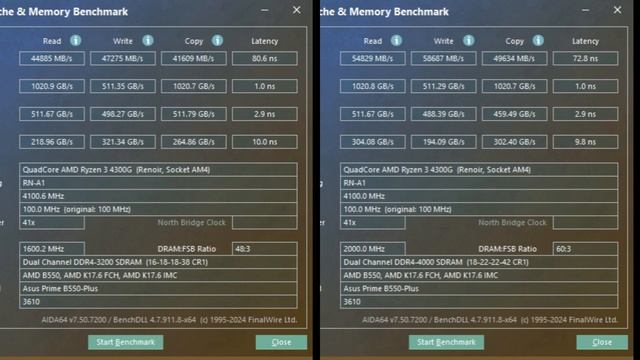Click 304.08 GB/s read field
Screen dimensions: 640x360
point(373,142)
